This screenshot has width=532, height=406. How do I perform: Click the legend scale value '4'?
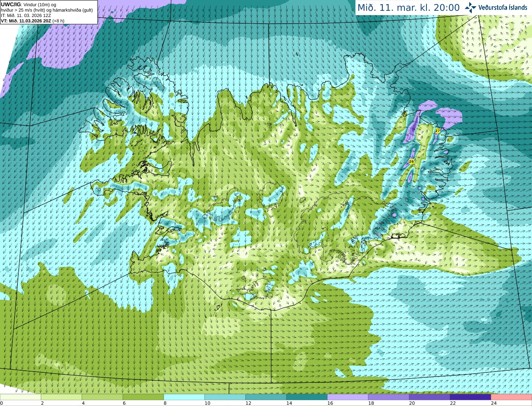pos(83,403)
